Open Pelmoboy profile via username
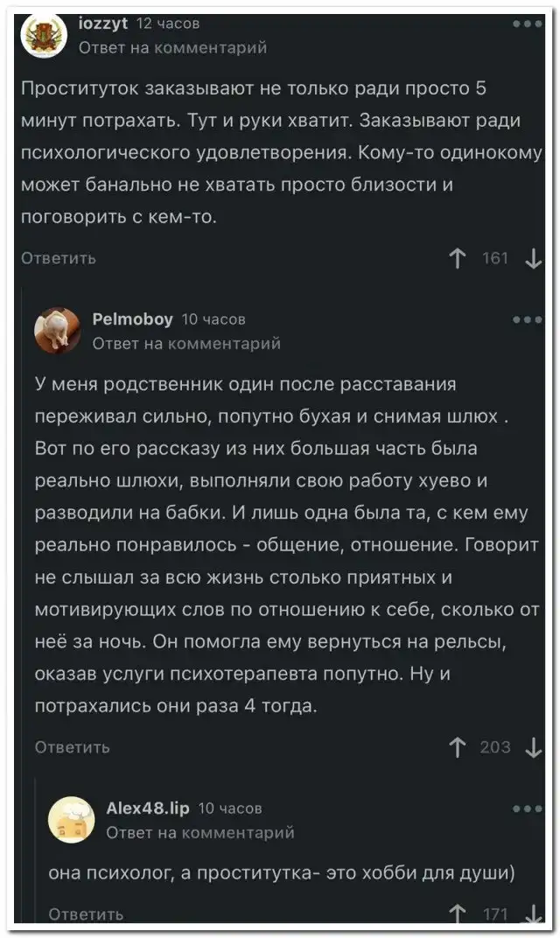The image size is (560, 938). tap(132, 319)
